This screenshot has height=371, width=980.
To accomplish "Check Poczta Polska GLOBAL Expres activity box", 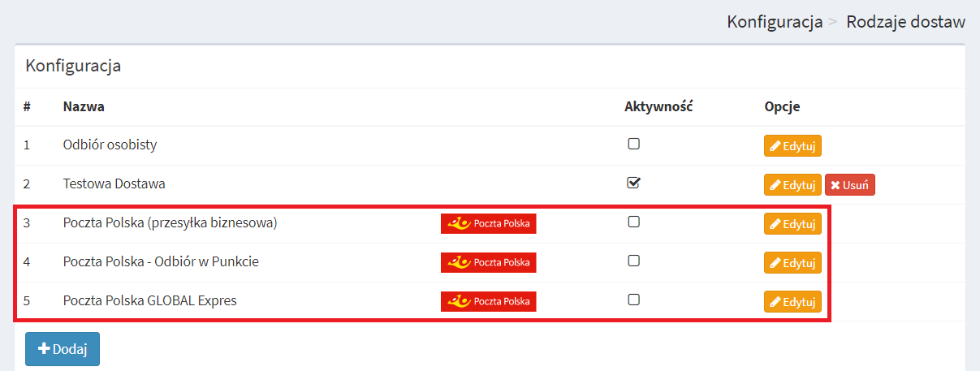I will [634, 300].
